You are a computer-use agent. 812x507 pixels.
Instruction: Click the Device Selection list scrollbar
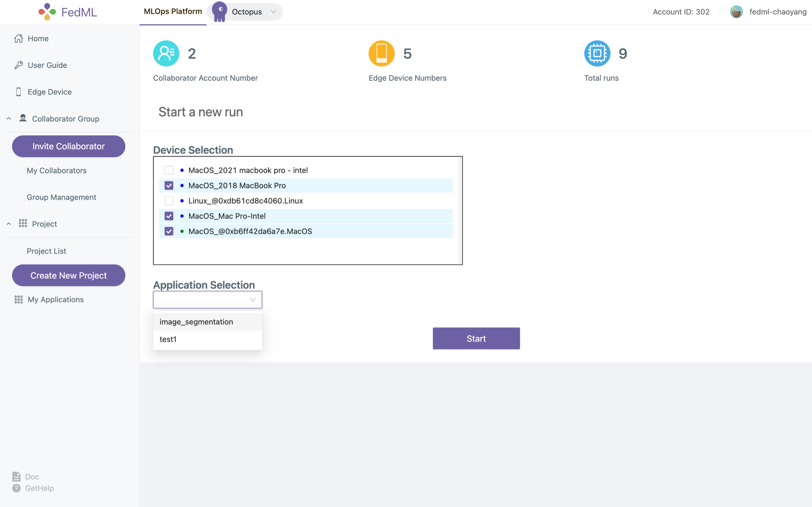point(460,210)
